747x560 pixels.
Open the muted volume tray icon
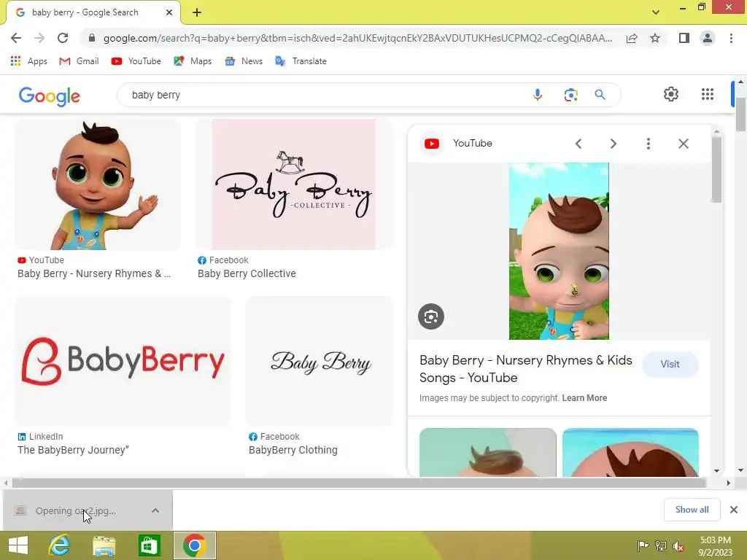(678, 545)
